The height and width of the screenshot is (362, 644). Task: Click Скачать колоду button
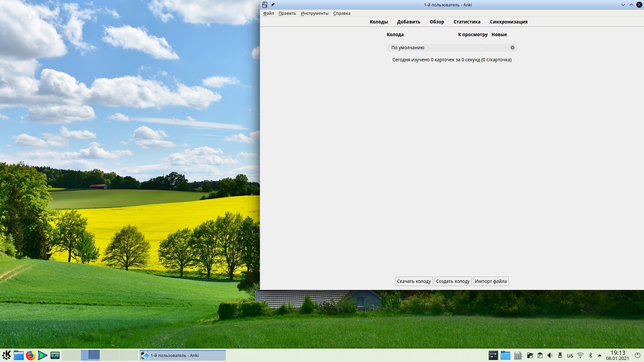[414, 281]
